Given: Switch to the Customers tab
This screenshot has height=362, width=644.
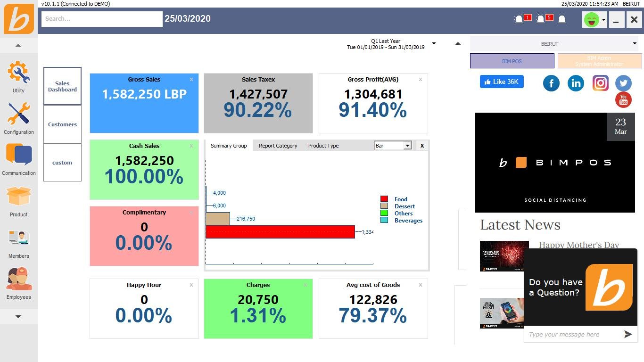Looking at the screenshot, I should click(62, 124).
